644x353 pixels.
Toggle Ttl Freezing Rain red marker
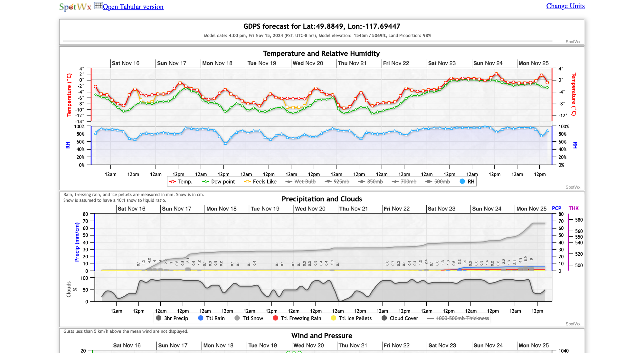tap(276, 318)
